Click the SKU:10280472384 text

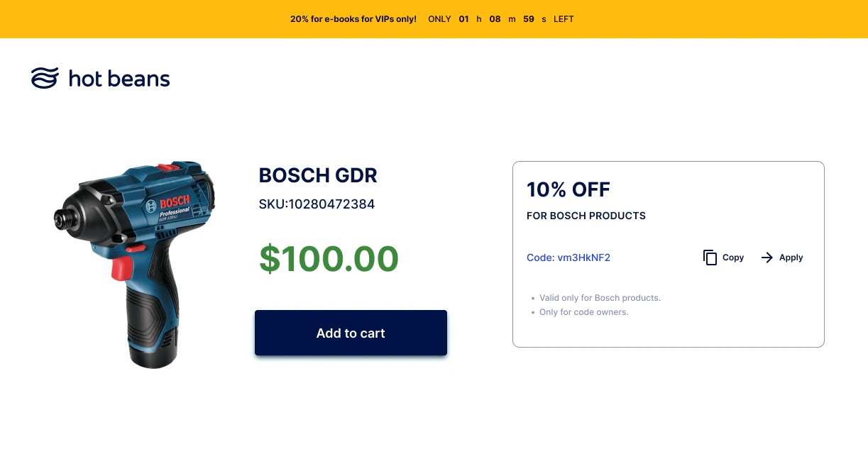(x=317, y=204)
